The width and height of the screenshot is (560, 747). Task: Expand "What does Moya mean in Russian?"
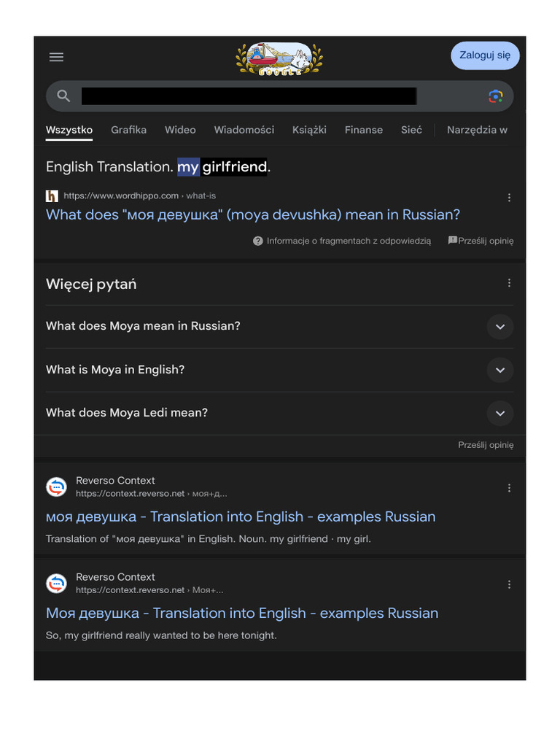(499, 327)
